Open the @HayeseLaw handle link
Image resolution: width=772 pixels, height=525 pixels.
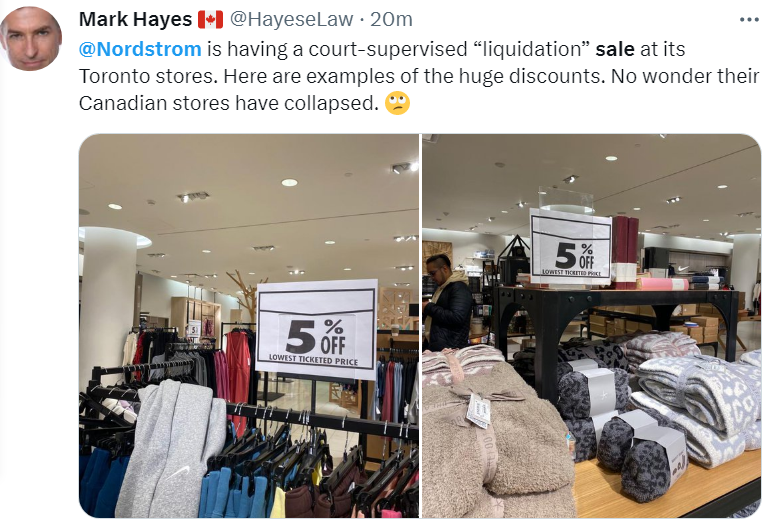(x=291, y=20)
